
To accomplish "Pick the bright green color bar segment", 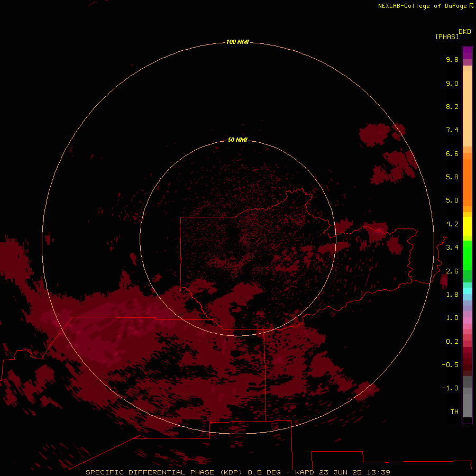I will coord(467,255).
